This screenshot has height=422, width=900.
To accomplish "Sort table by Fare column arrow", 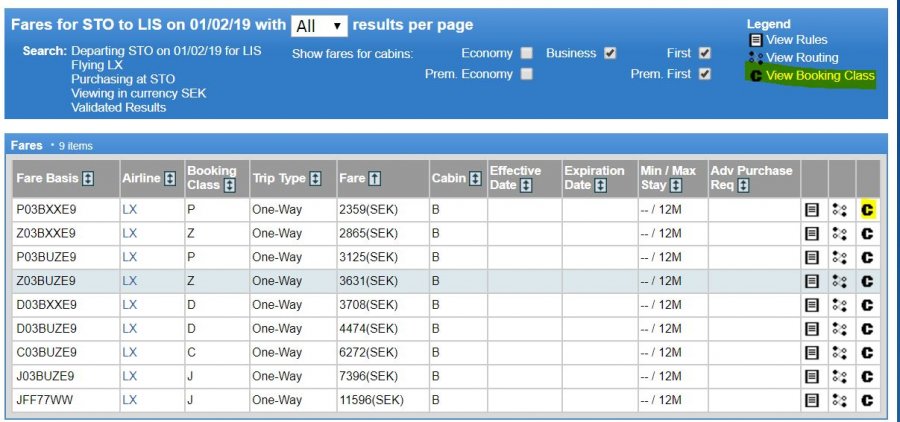I will (375, 179).
